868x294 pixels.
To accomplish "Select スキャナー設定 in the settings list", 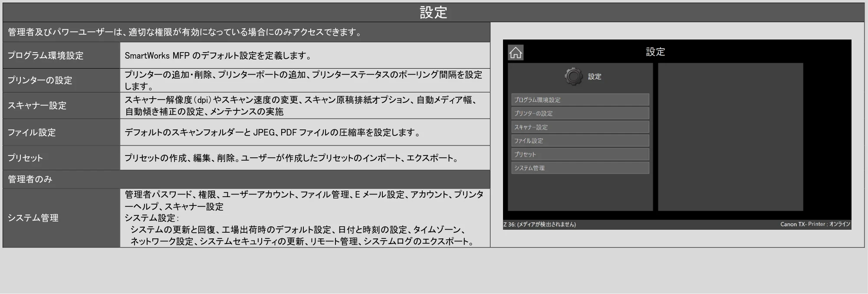I will pos(580,127).
